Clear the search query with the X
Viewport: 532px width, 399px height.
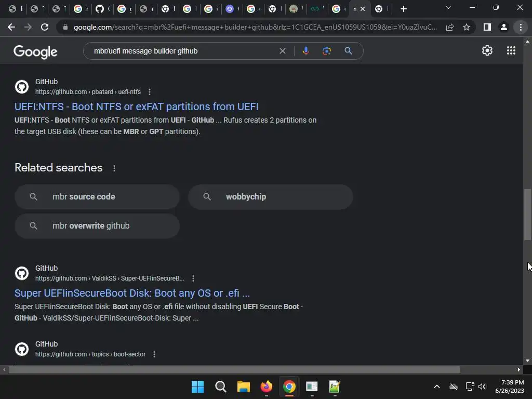(x=282, y=51)
